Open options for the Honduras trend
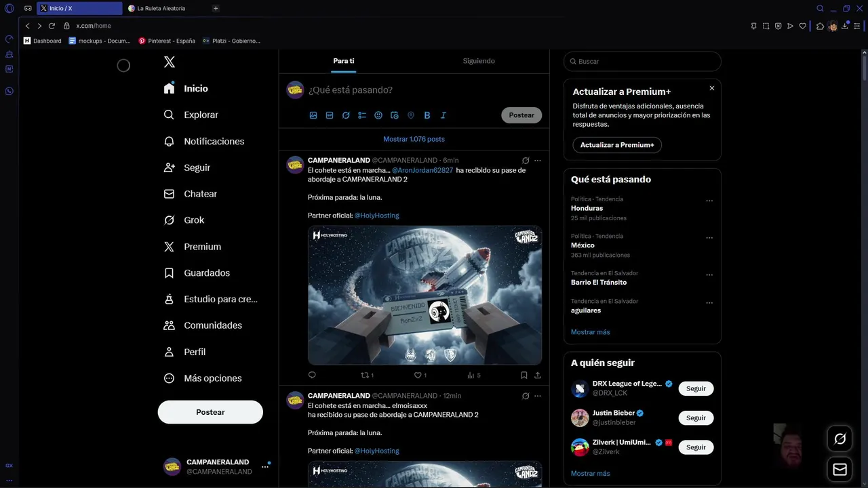The height and width of the screenshot is (488, 868). pyautogui.click(x=709, y=201)
